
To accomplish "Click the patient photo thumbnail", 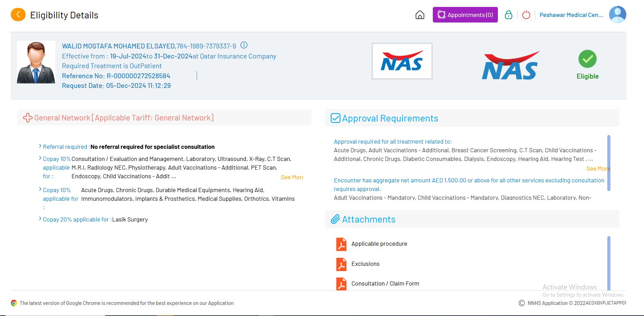I will [x=36, y=62].
